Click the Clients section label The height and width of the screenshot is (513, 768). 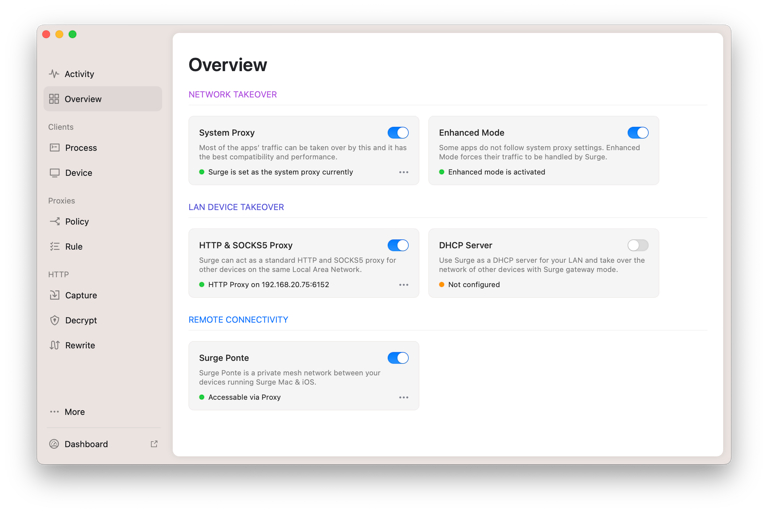61,127
